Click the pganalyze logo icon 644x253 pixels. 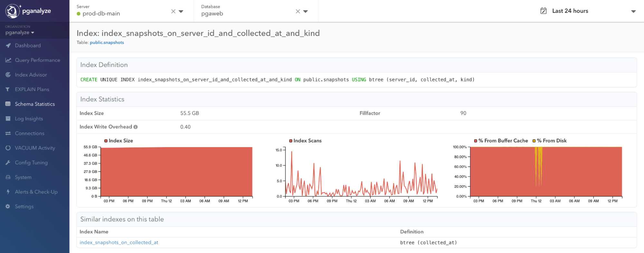(x=12, y=11)
